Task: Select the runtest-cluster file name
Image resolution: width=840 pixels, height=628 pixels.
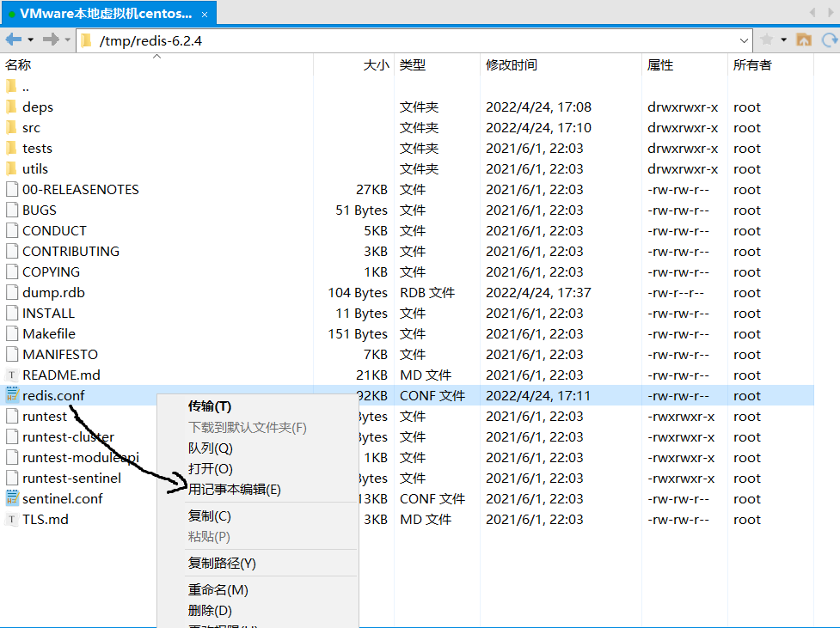Action: pyautogui.click(x=69, y=437)
